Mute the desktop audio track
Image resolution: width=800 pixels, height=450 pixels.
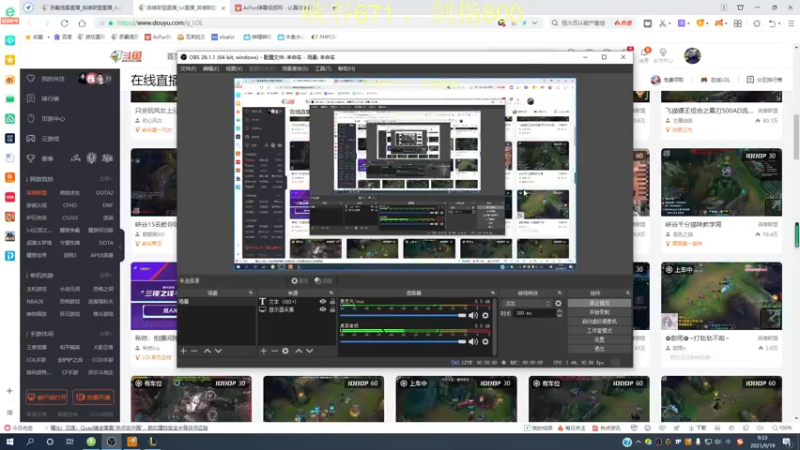[473, 341]
